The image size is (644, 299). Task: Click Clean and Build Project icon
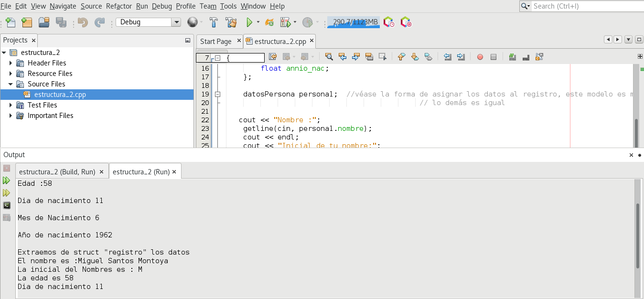click(231, 22)
